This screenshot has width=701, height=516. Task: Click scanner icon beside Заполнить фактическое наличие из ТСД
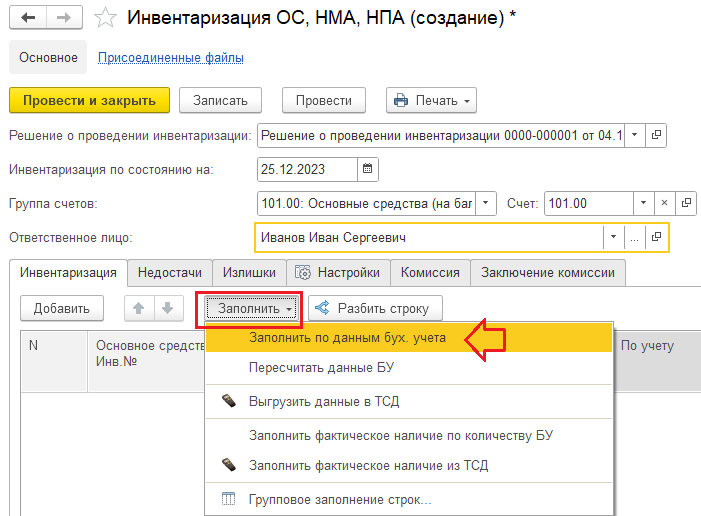[228, 465]
